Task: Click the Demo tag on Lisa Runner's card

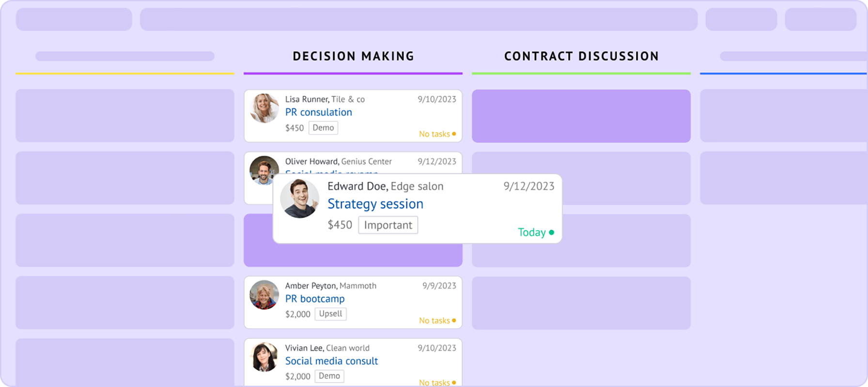Action: pyautogui.click(x=323, y=128)
